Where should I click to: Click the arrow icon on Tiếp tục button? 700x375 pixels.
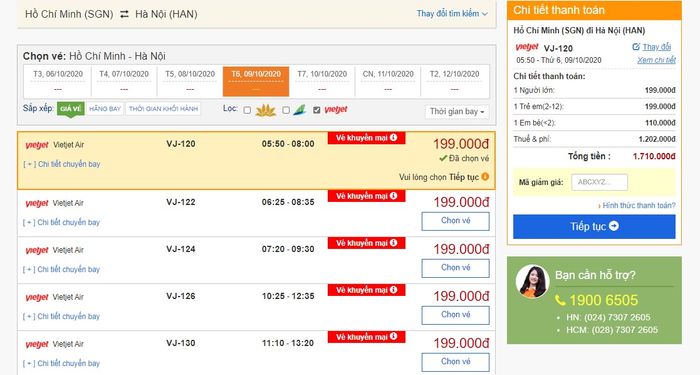614,226
